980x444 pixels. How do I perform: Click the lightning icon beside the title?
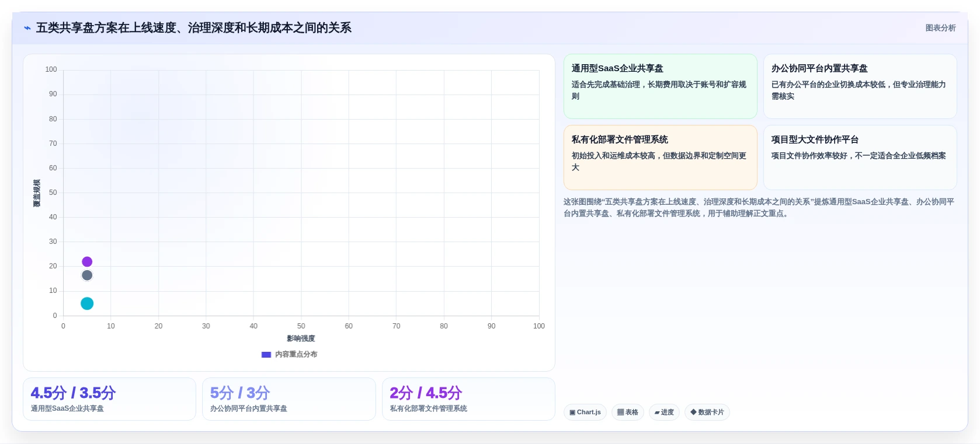tap(27, 28)
